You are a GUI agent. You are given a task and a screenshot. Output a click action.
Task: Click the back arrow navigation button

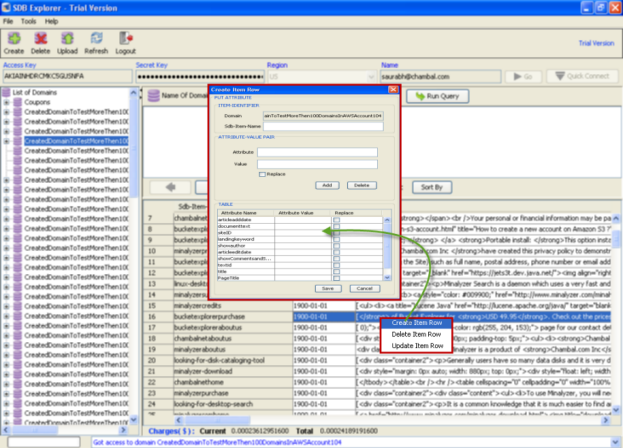(x=171, y=187)
